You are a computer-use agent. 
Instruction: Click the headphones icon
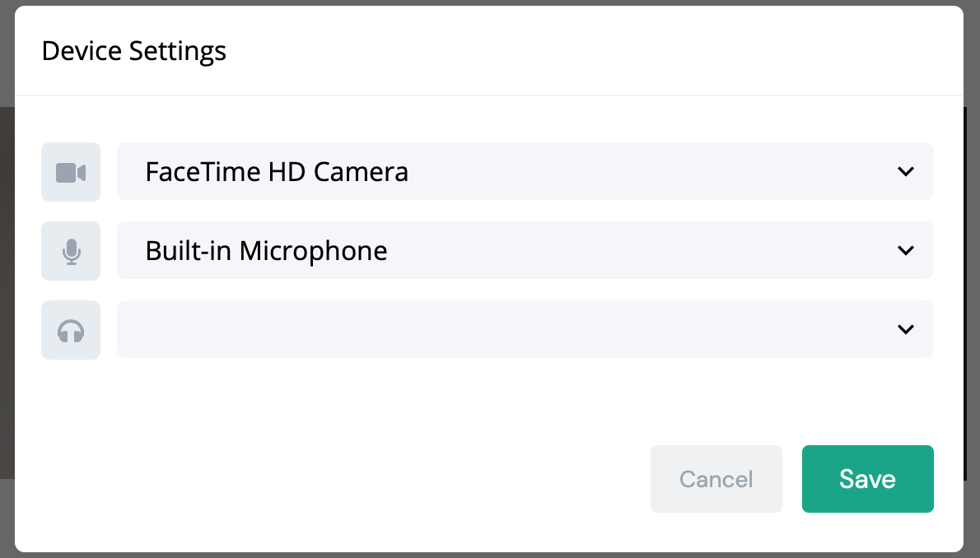pos(71,330)
